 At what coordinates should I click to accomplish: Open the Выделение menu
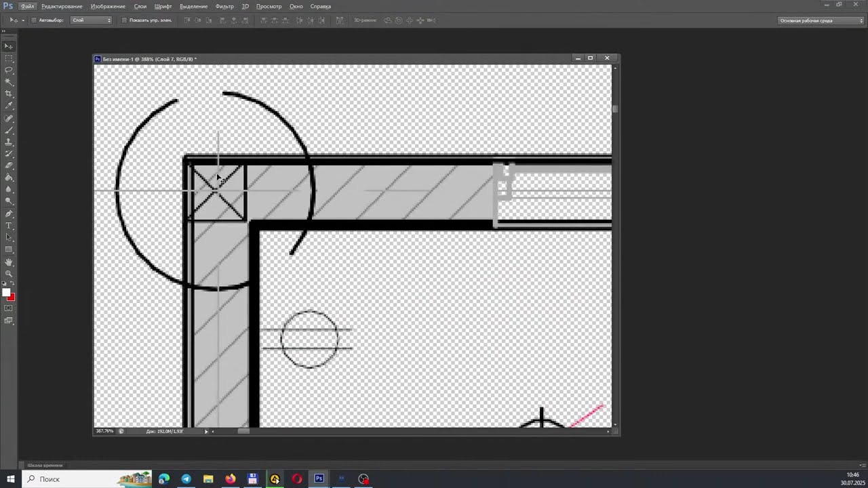point(194,6)
